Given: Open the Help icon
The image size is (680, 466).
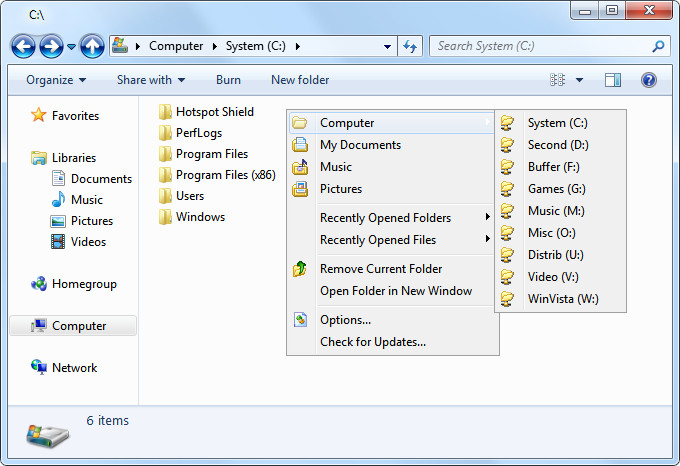Looking at the screenshot, I should pos(648,80).
